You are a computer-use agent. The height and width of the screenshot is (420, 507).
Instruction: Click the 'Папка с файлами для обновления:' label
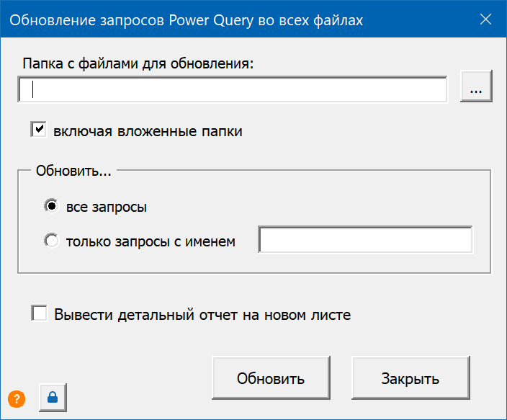tap(138, 63)
